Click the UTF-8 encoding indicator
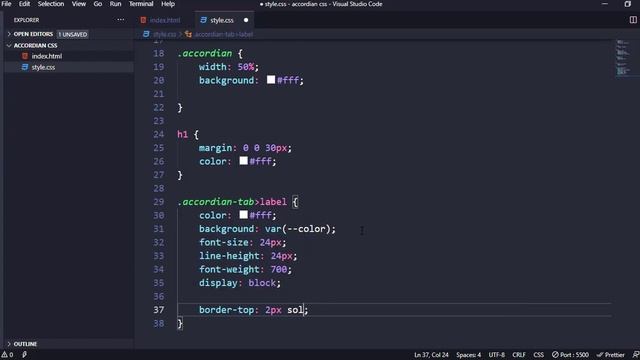 (x=496, y=355)
